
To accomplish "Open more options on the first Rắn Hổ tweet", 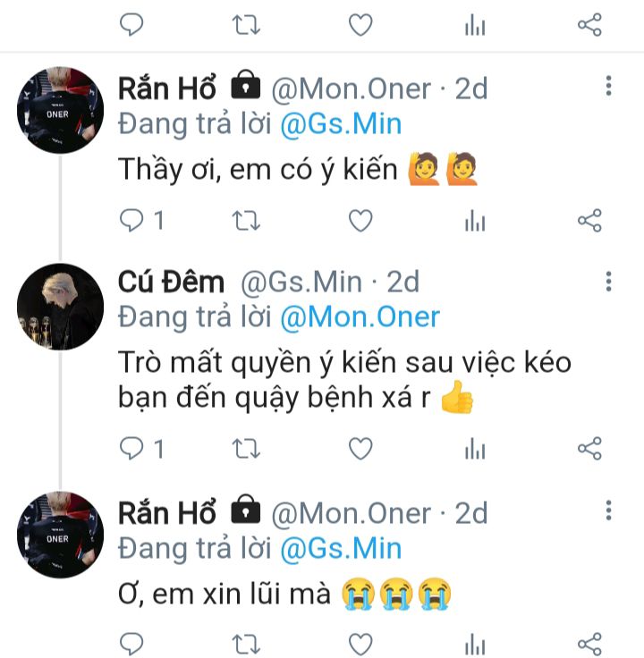I will coord(608,86).
